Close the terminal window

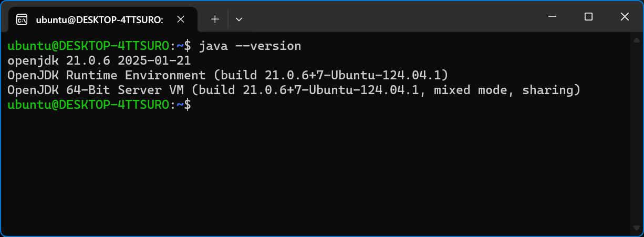pyautogui.click(x=625, y=17)
